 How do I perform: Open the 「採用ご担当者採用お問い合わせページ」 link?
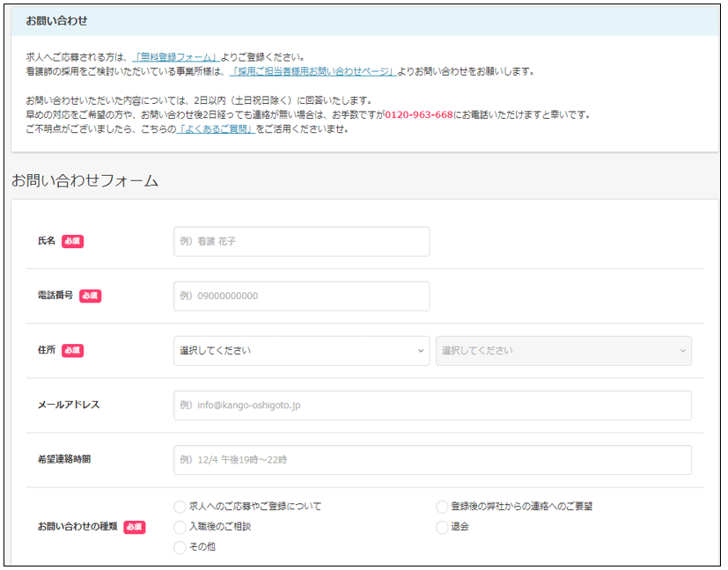point(312,71)
